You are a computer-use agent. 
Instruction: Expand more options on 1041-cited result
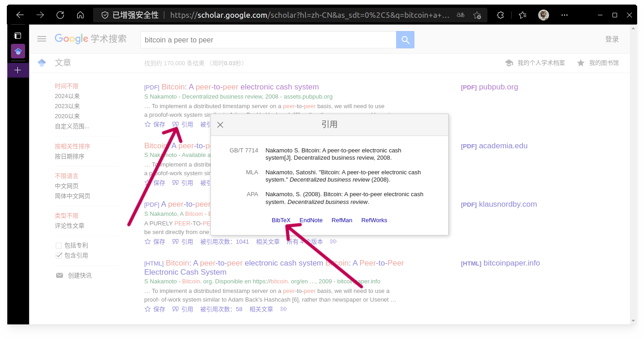[333, 242]
